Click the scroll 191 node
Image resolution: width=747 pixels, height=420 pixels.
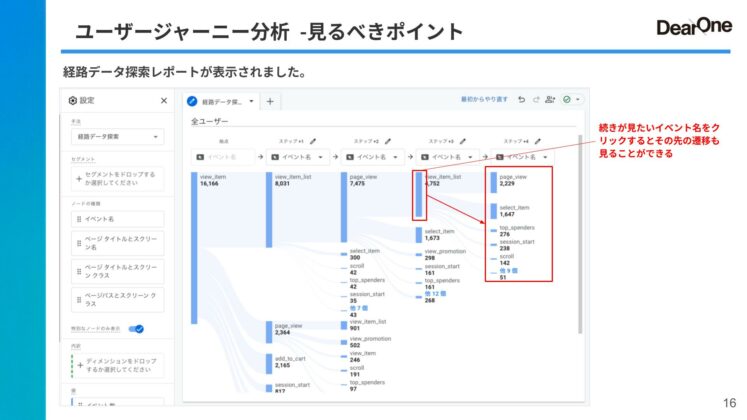click(344, 371)
